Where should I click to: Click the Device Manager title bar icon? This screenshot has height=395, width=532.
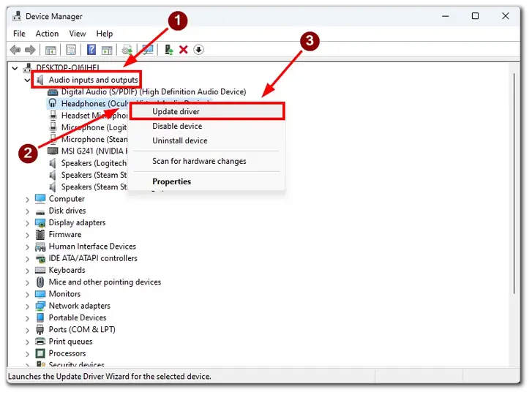click(17, 16)
